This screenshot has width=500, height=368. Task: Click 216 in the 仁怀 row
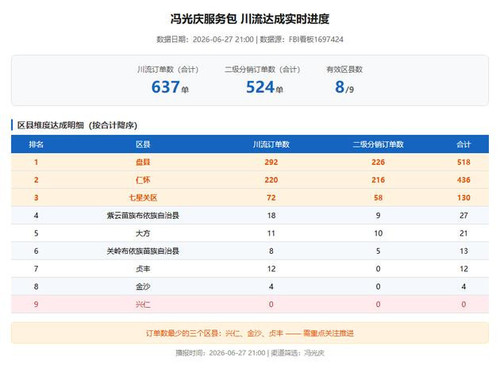coord(378,180)
